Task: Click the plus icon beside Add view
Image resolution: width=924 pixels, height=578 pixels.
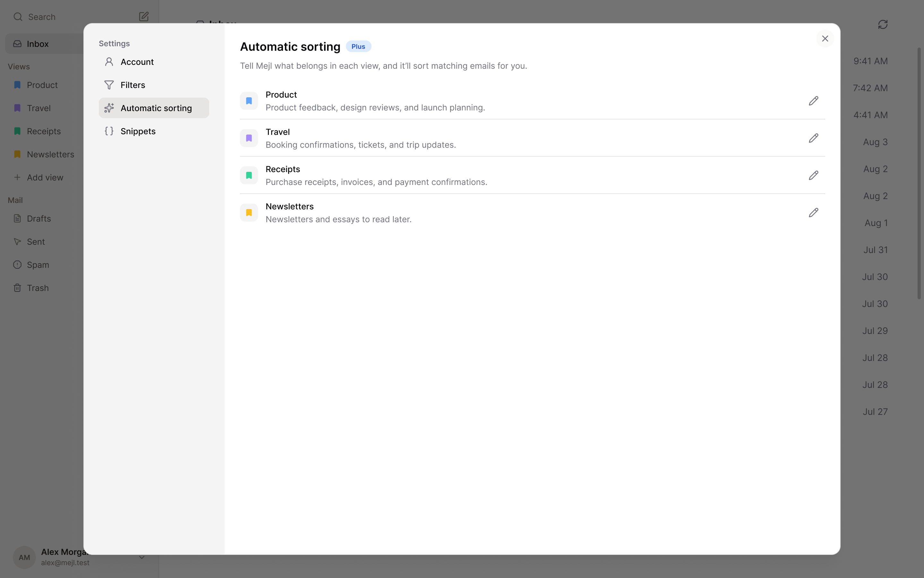Action: (x=17, y=177)
